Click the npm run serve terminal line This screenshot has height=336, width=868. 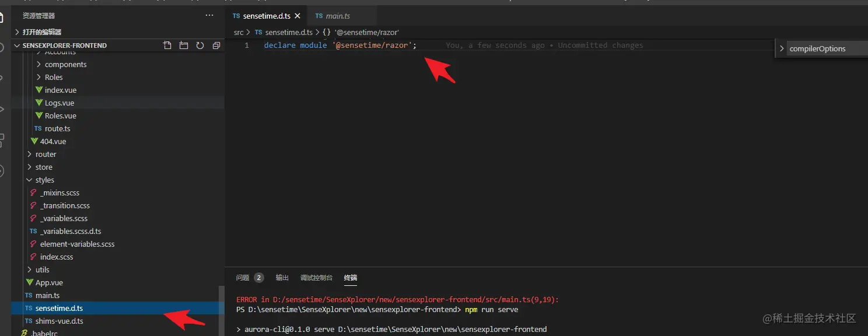[377, 309]
